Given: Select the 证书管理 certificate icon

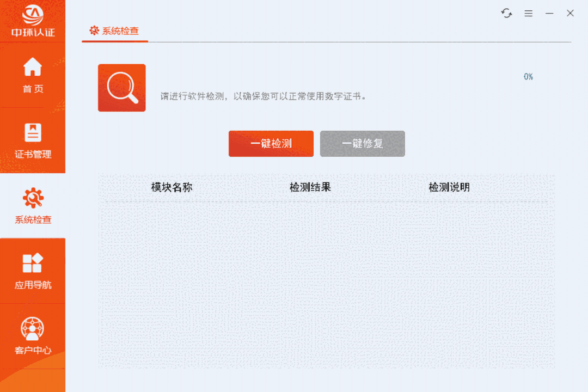Looking at the screenshot, I should (x=33, y=132).
